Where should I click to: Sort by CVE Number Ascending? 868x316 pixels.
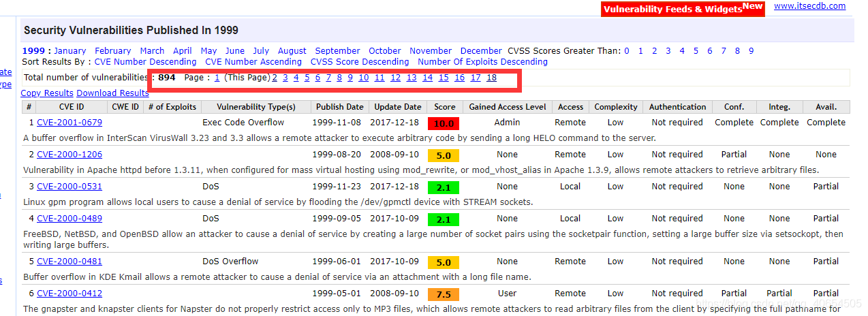[x=253, y=62]
